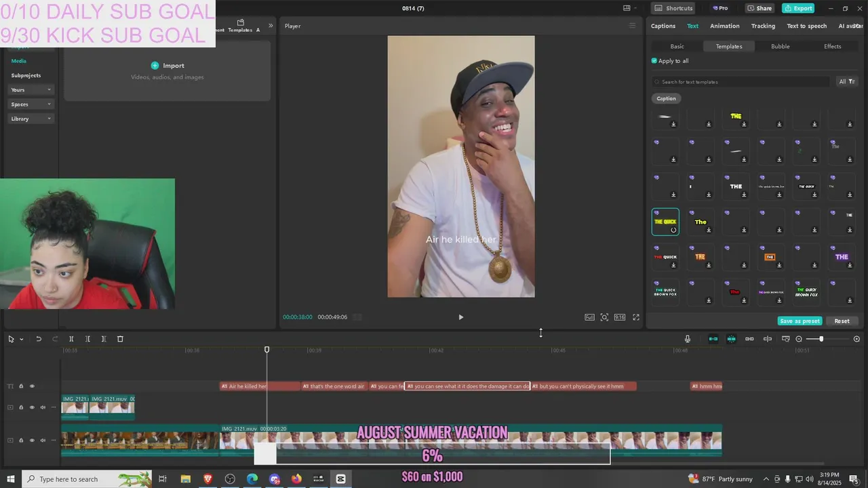Screen dimensions: 868x488
Task: Select the Basic text sub-tab
Action: pyautogui.click(x=677, y=46)
